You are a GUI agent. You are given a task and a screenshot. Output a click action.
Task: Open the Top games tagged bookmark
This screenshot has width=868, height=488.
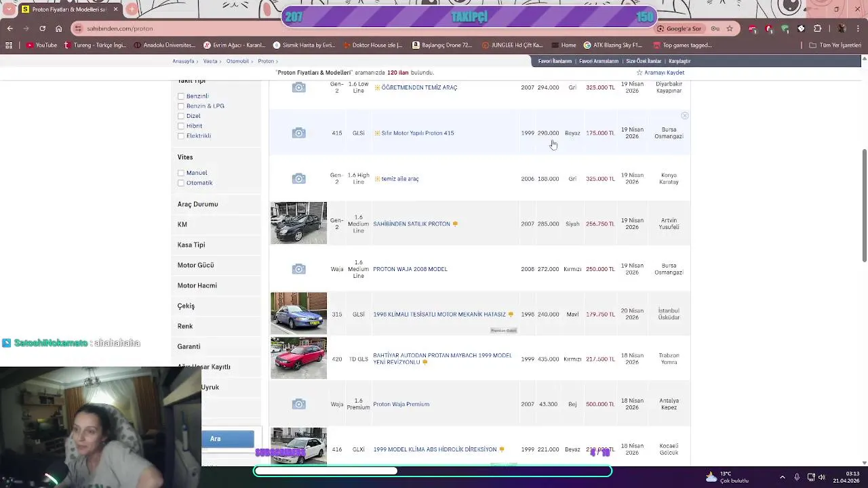tap(682, 45)
